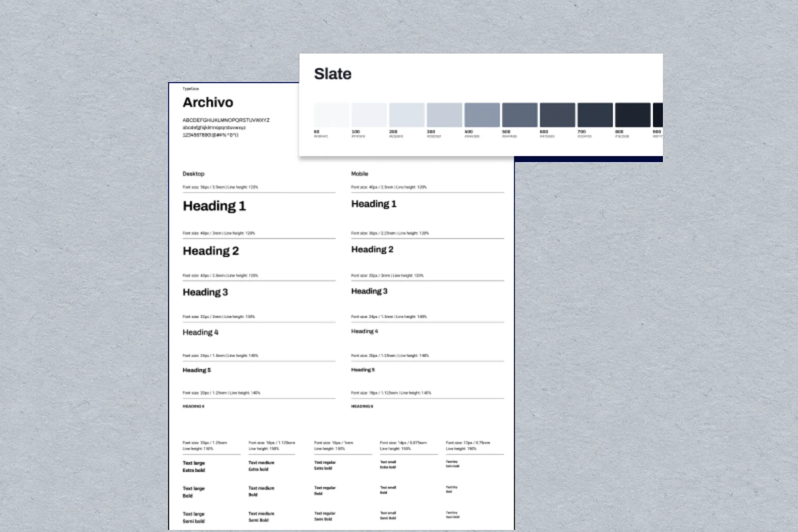Click 'Heading 3' in the Desktop column
Viewport: 798px width, 532px height.
[x=205, y=292]
